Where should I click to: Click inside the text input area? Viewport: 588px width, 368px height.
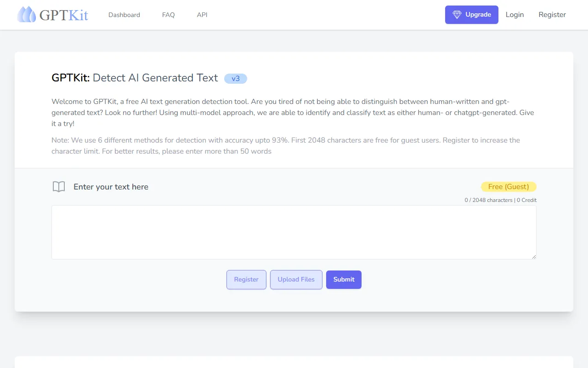coord(294,232)
